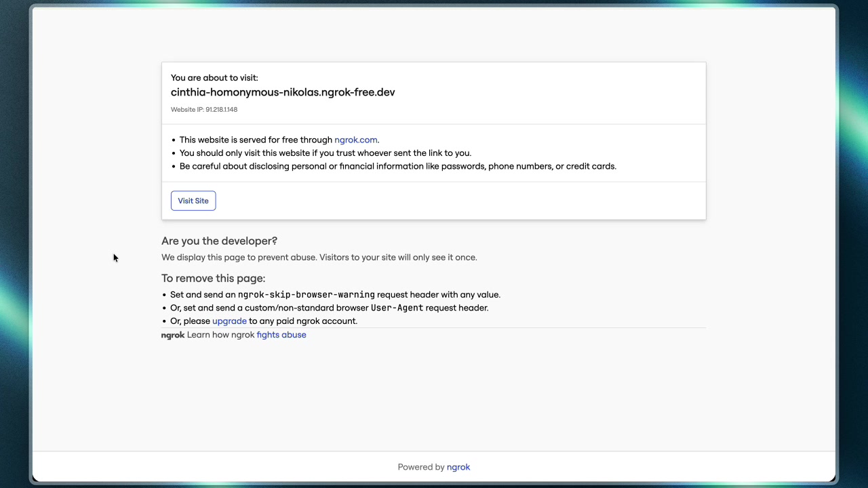Select the User-Agent code text
The width and height of the screenshot is (868, 488).
tap(397, 308)
